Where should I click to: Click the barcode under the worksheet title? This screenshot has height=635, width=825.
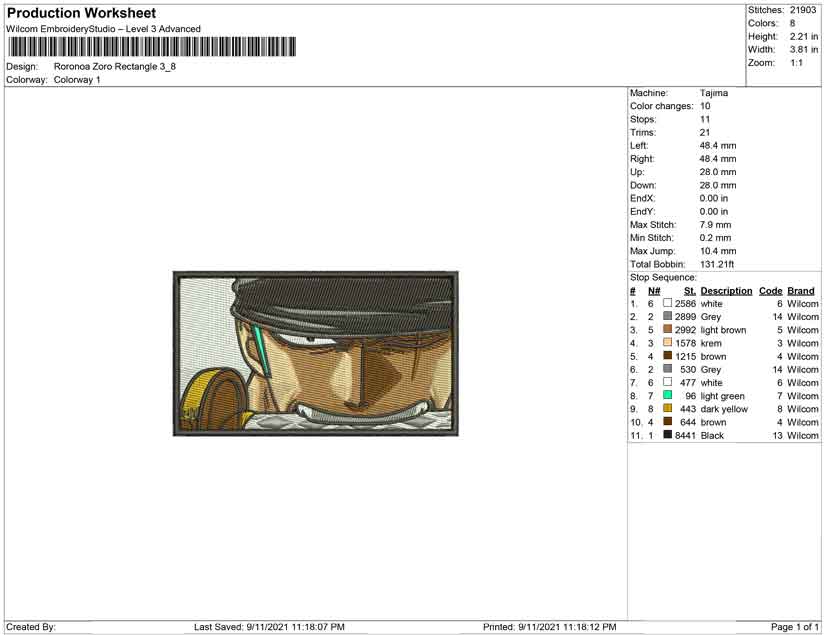(x=152, y=47)
